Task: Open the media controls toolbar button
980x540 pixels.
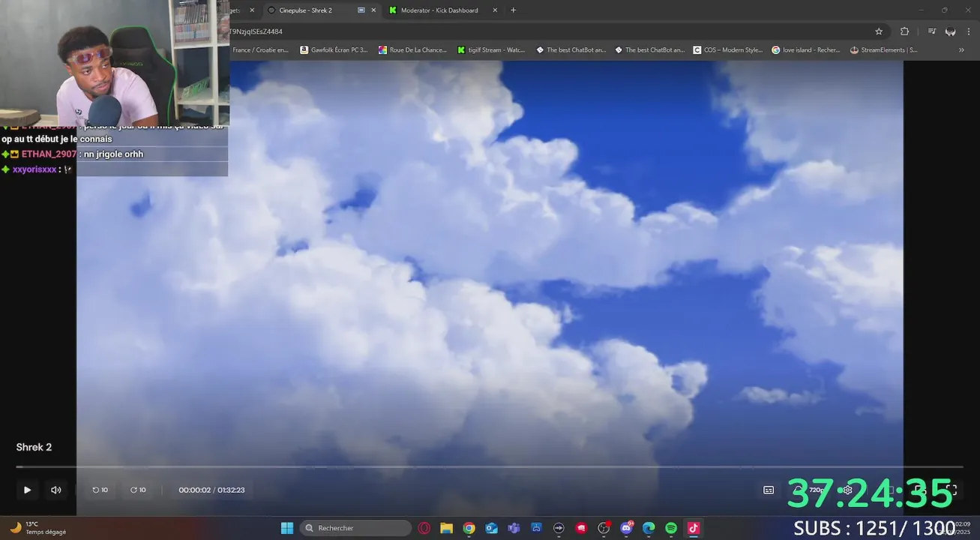Action: click(931, 31)
